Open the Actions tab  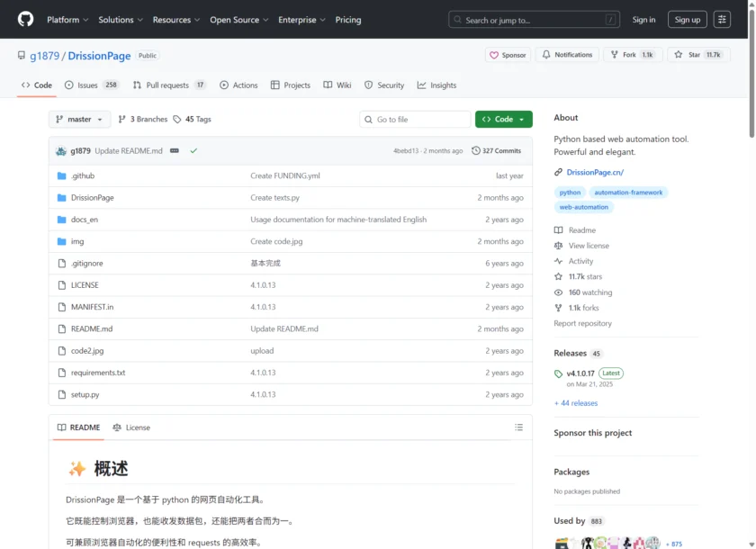[238, 85]
